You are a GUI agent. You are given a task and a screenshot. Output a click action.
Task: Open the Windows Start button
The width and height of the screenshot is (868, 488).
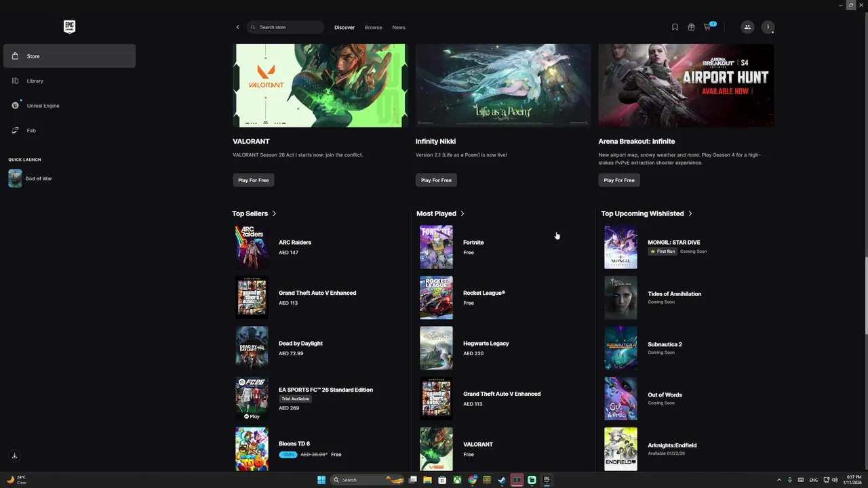pos(321,480)
